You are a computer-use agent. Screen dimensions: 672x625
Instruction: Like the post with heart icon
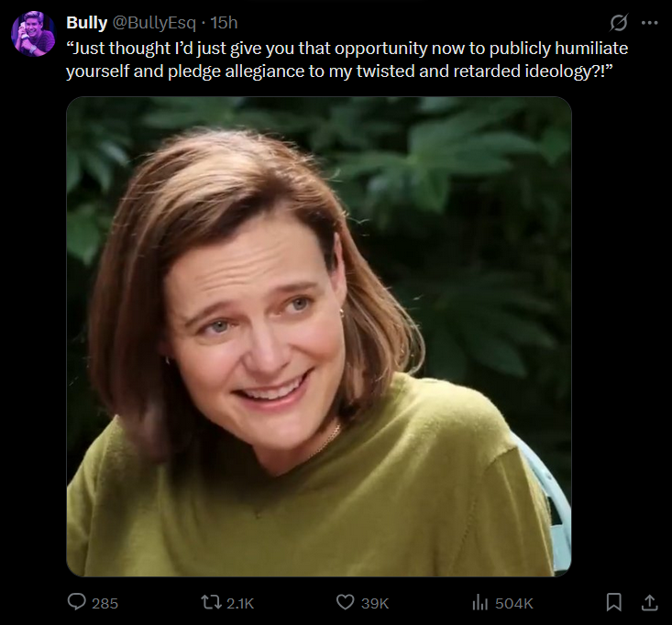(x=346, y=602)
